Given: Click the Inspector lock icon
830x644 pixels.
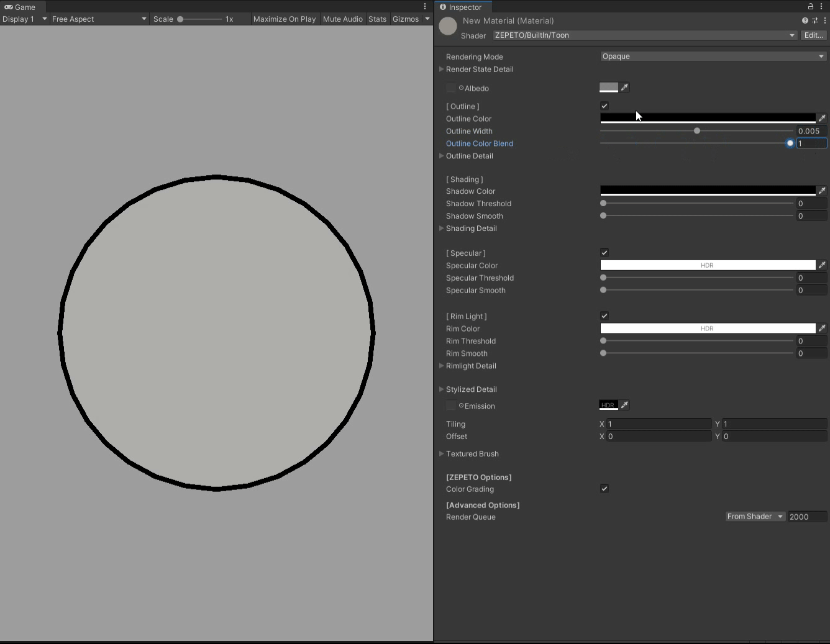Looking at the screenshot, I should (x=811, y=6).
